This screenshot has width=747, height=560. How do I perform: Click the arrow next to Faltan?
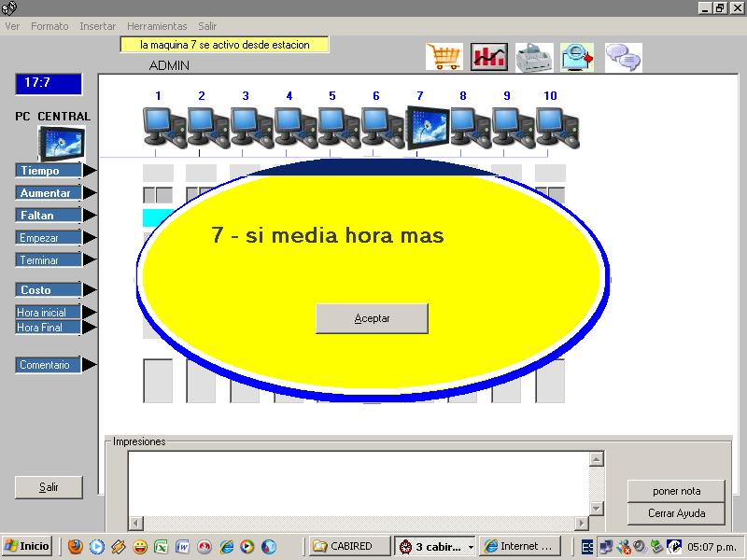point(90,216)
